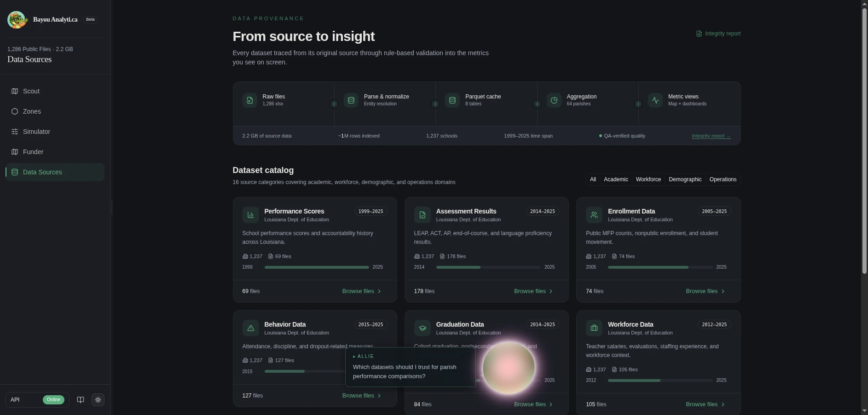Click the '1,237 schools' stat
Viewport: 868px width, 415px height.
click(442, 136)
